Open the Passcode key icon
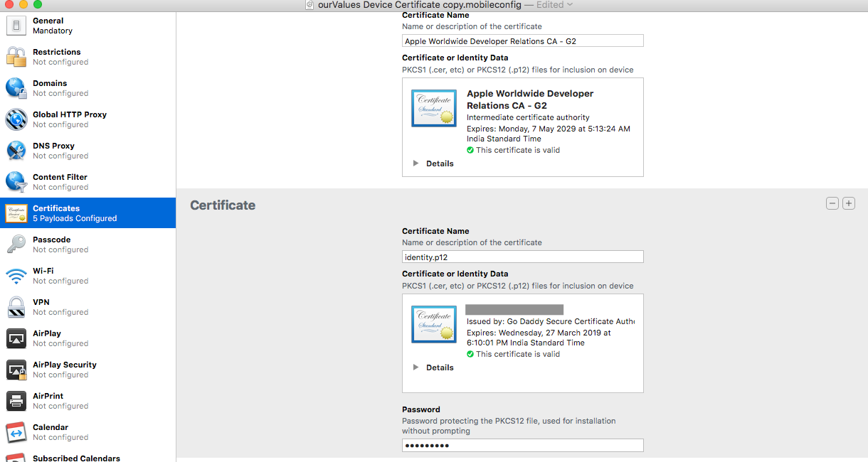This screenshot has width=868, height=462. point(16,245)
